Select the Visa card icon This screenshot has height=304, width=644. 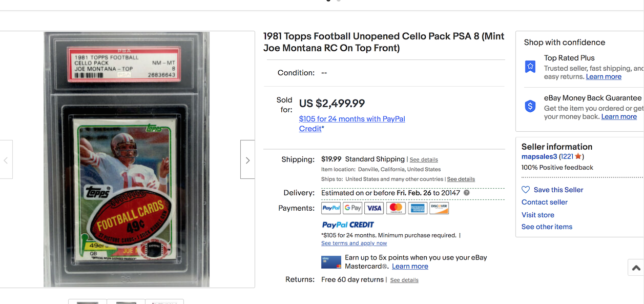(374, 208)
